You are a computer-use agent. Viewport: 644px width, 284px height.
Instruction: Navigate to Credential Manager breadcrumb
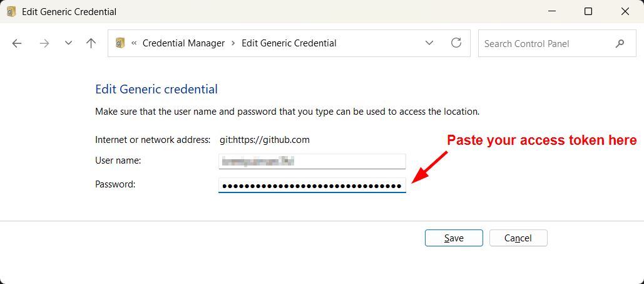tap(183, 43)
